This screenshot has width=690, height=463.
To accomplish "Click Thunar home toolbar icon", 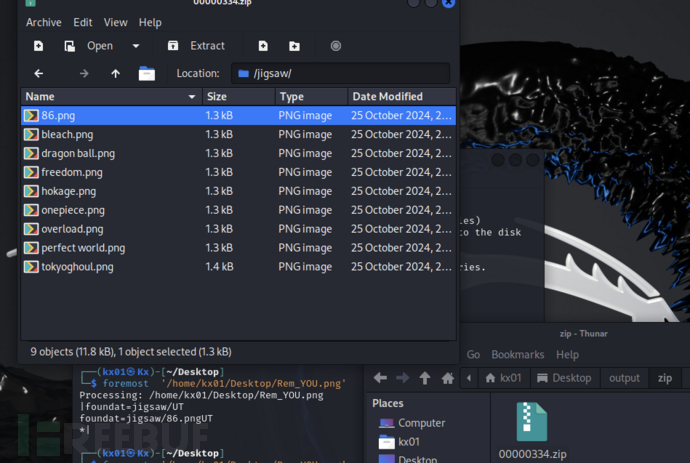I will pos(448,378).
